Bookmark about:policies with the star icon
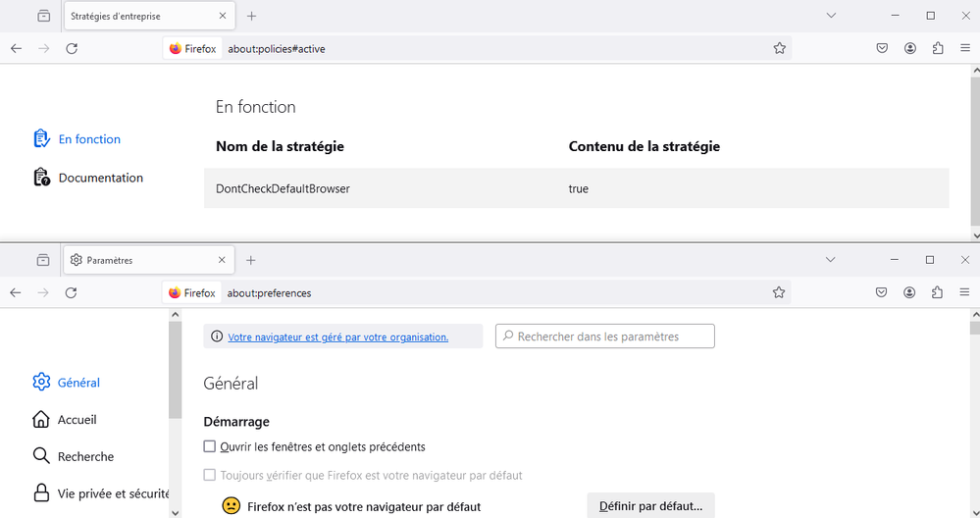This screenshot has width=980, height=518. click(779, 48)
